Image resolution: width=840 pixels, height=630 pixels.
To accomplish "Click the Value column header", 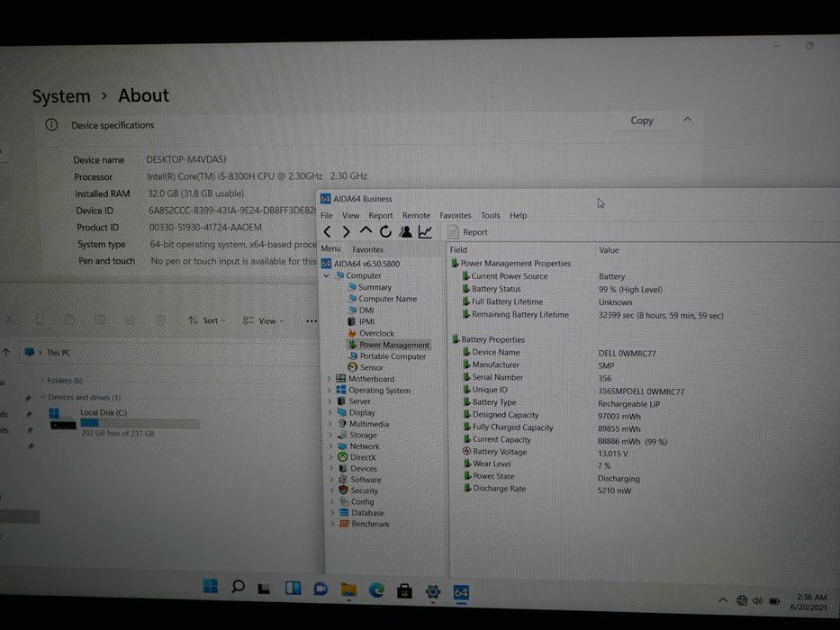I will pos(609,250).
